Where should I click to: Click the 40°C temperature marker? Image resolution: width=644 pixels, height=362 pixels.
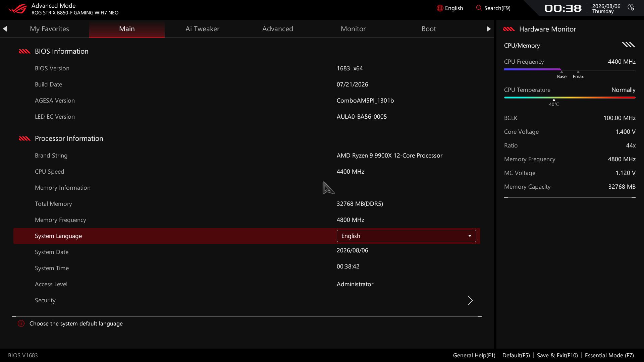[x=554, y=103]
